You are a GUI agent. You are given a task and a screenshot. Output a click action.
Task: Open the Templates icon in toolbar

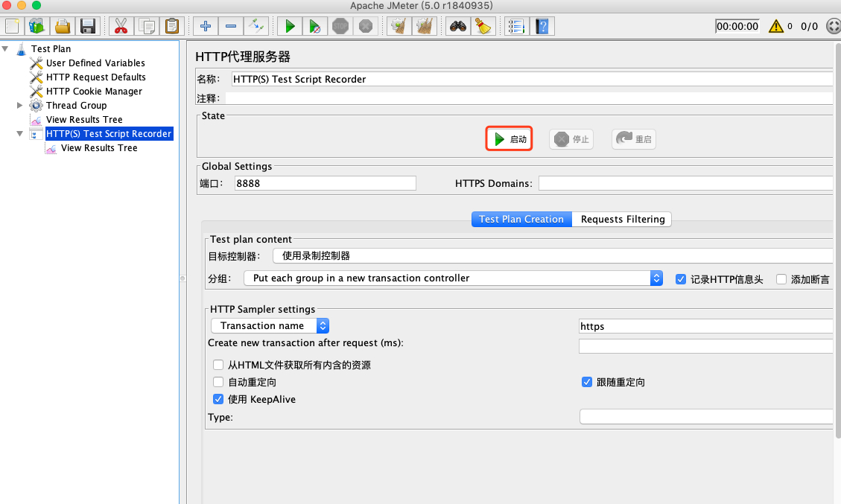coord(37,26)
